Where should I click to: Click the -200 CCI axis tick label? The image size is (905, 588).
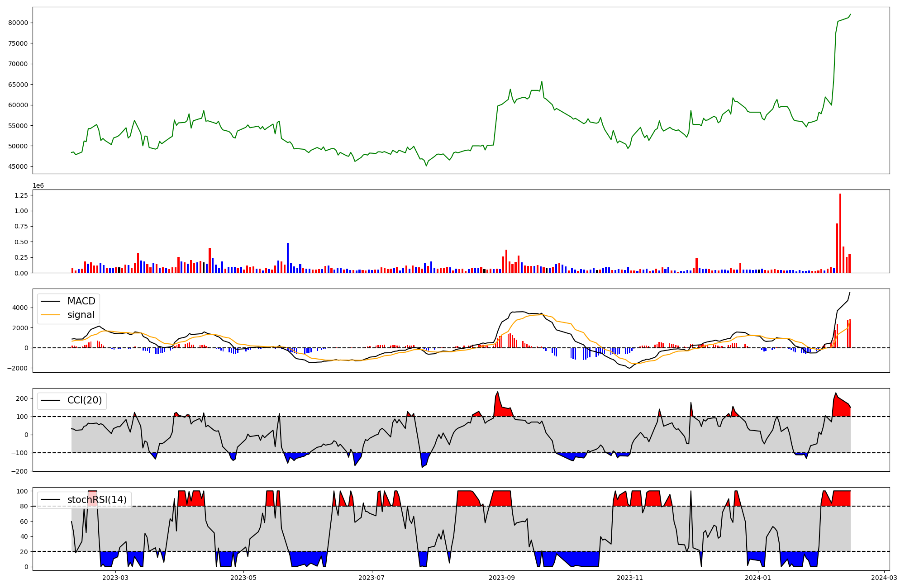pos(19,471)
